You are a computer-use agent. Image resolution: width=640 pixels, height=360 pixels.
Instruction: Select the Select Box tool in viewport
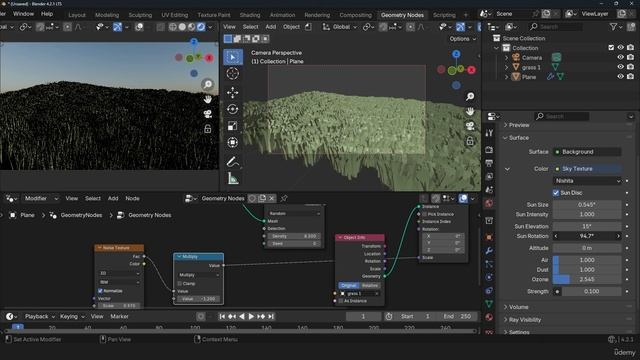tap(233, 57)
